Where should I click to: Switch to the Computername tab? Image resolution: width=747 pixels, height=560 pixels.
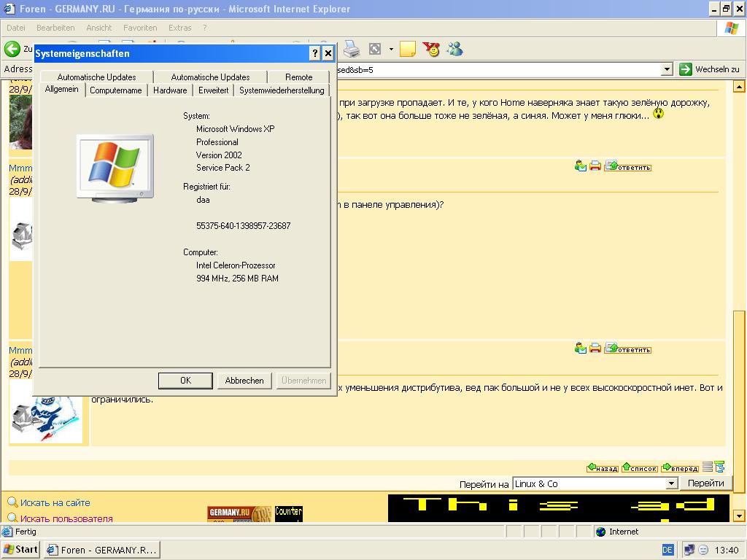point(115,90)
